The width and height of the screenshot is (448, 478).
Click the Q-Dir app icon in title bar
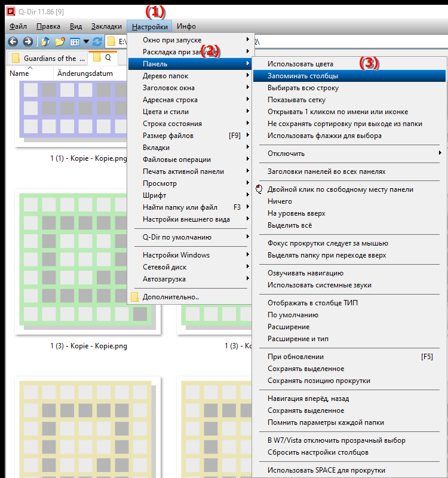tap(11, 11)
